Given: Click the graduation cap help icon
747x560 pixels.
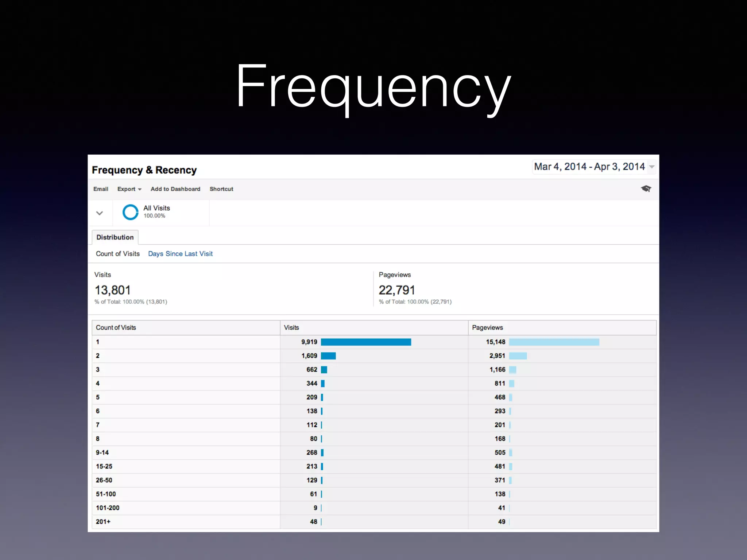Looking at the screenshot, I should coord(646,188).
